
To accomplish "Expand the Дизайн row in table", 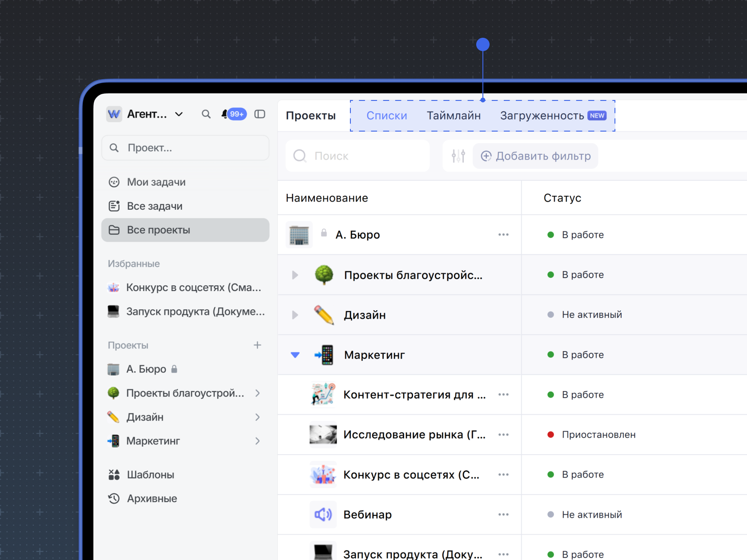I will [x=295, y=315].
